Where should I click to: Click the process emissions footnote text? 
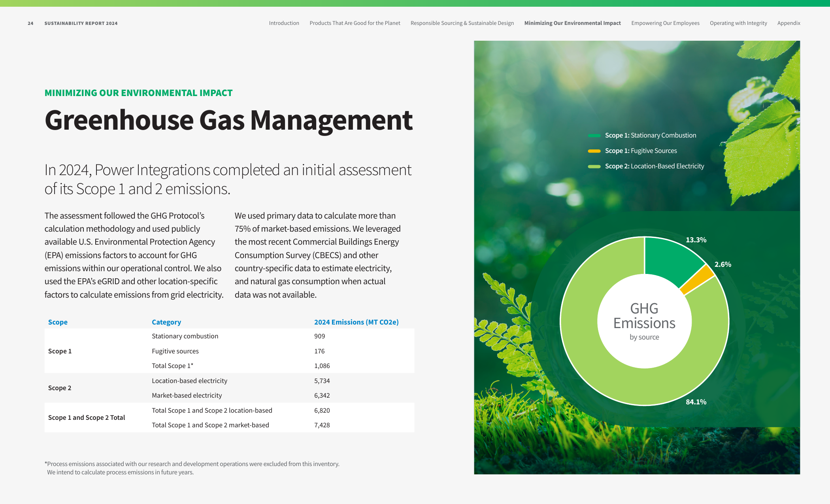[192, 468]
